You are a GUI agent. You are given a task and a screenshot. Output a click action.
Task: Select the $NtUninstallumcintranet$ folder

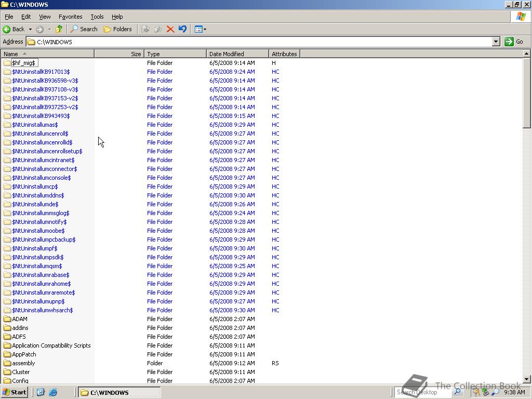click(43, 160)
